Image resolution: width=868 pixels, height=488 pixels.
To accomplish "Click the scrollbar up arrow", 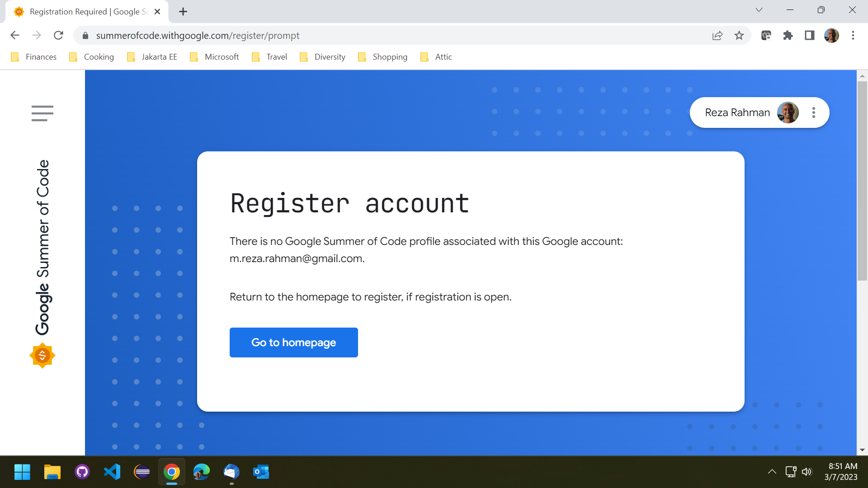I will pyautogui.click(x=863, y=76).
